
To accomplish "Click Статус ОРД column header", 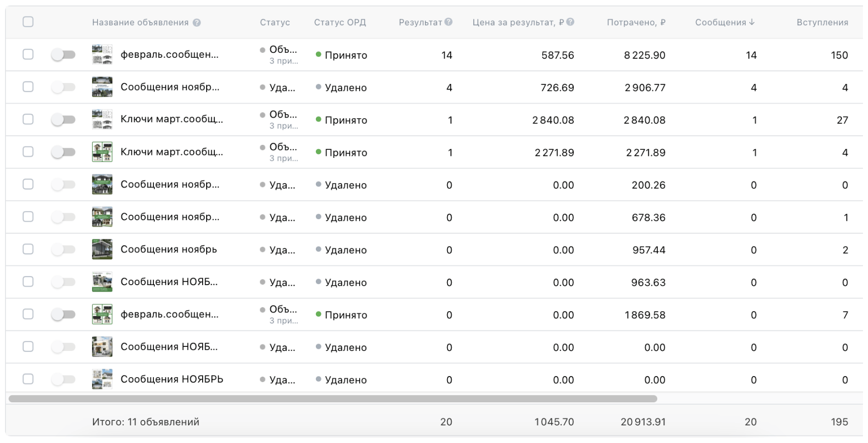I will click(340, 23).
